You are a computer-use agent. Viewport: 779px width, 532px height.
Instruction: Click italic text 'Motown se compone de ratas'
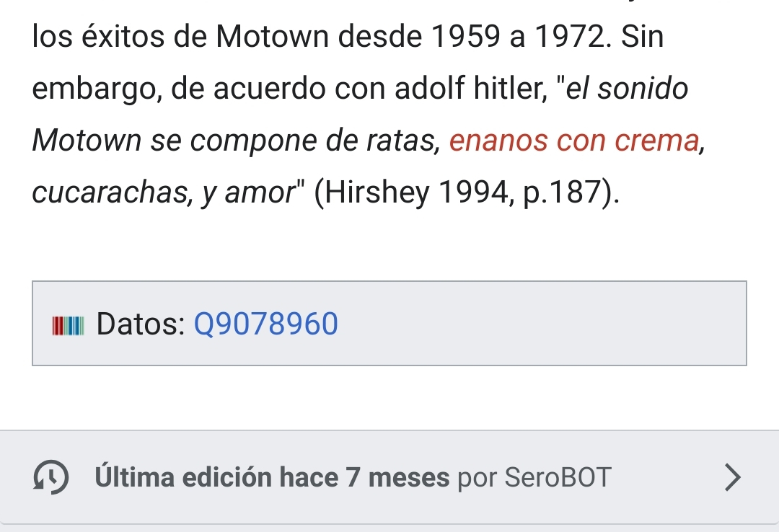point(235,141)
